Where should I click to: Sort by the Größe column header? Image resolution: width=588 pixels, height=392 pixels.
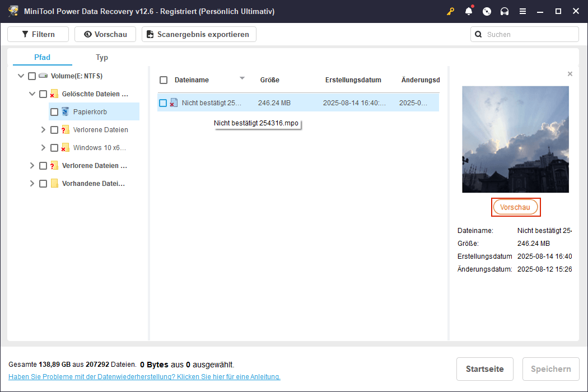(269, 80)
